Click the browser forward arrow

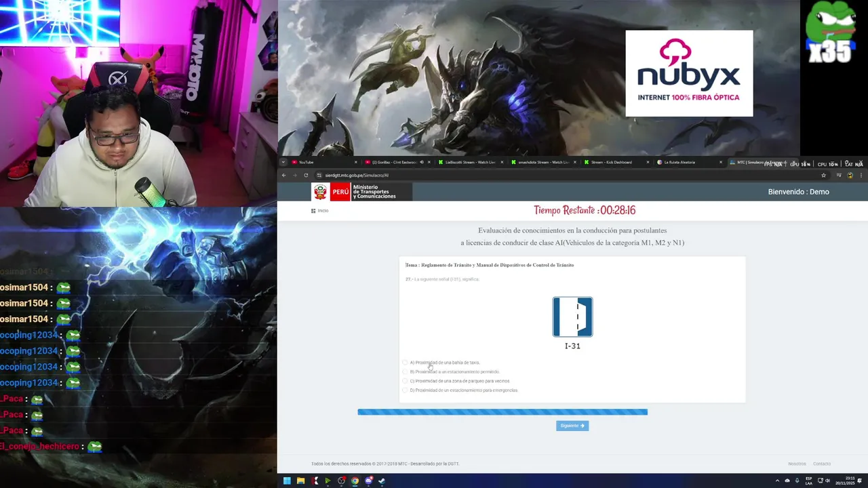coord(295,176)
